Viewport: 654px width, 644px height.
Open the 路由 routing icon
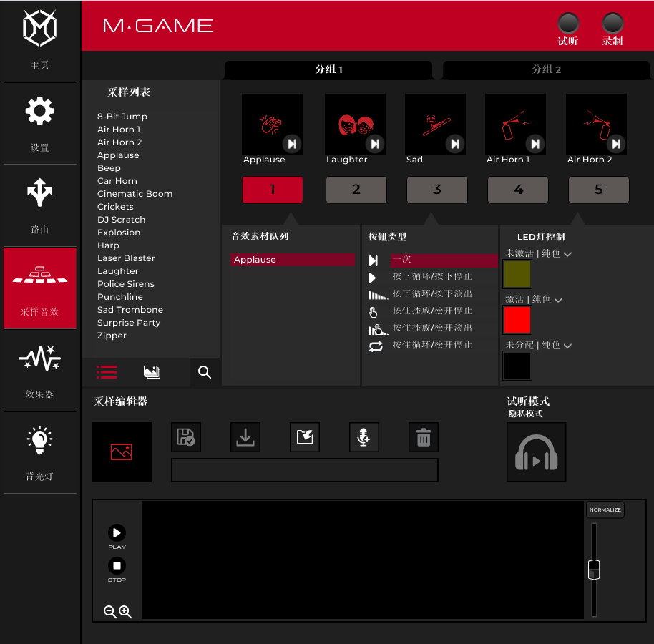[x=39, y=192]
